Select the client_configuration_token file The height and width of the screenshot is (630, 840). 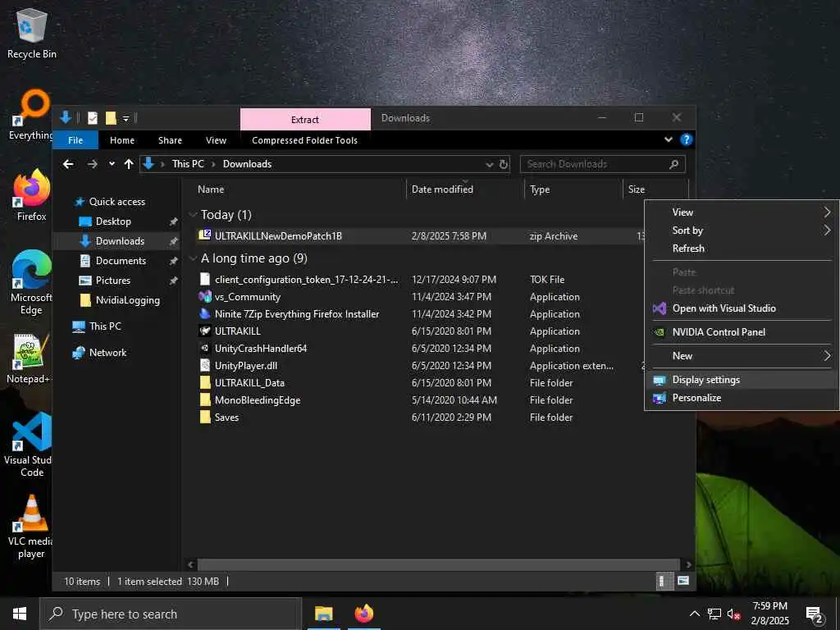tap(306, 279)
